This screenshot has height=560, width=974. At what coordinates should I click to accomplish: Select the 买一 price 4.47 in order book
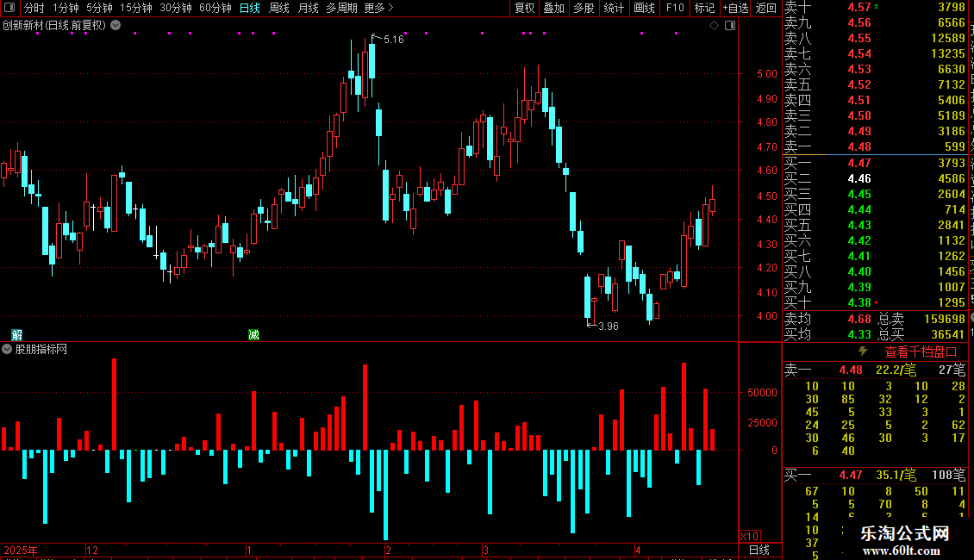pos(859,163)
